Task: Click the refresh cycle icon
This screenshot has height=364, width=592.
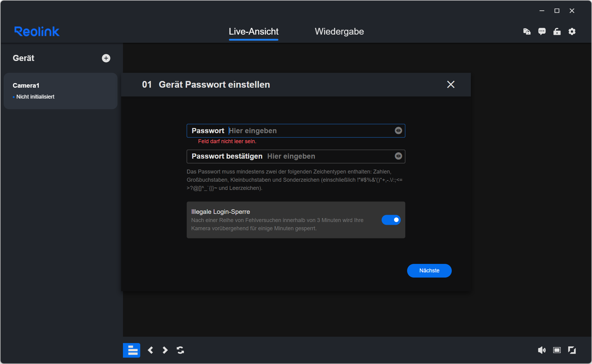Action: (180, 350)
